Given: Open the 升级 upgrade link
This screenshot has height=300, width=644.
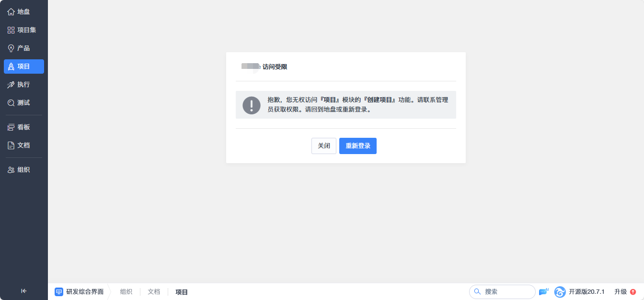Looking at the screenshot, I should 621,291.
